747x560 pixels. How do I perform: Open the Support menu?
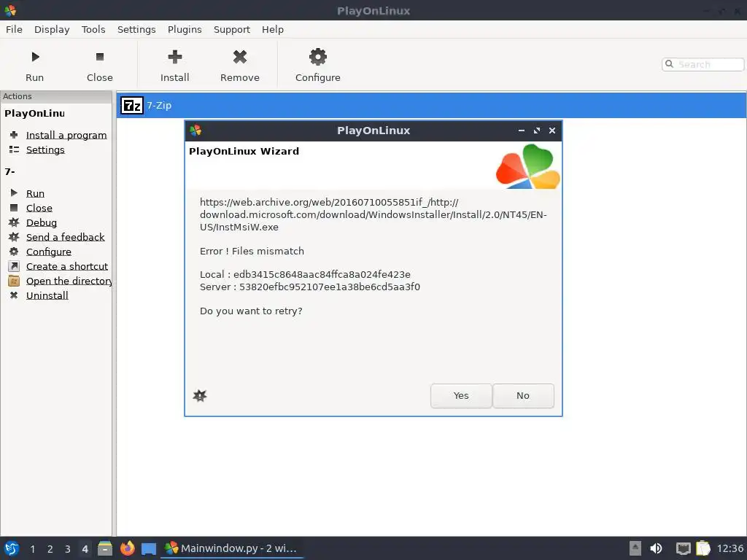(231, 29)
